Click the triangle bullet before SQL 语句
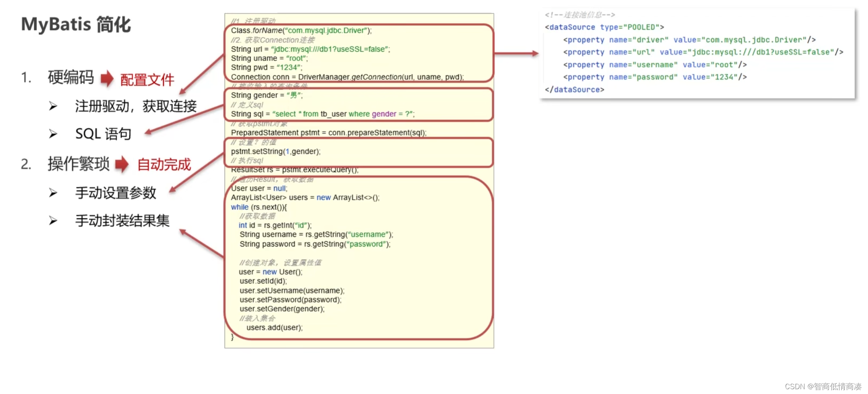868x394 pixels. pos(53,133)
